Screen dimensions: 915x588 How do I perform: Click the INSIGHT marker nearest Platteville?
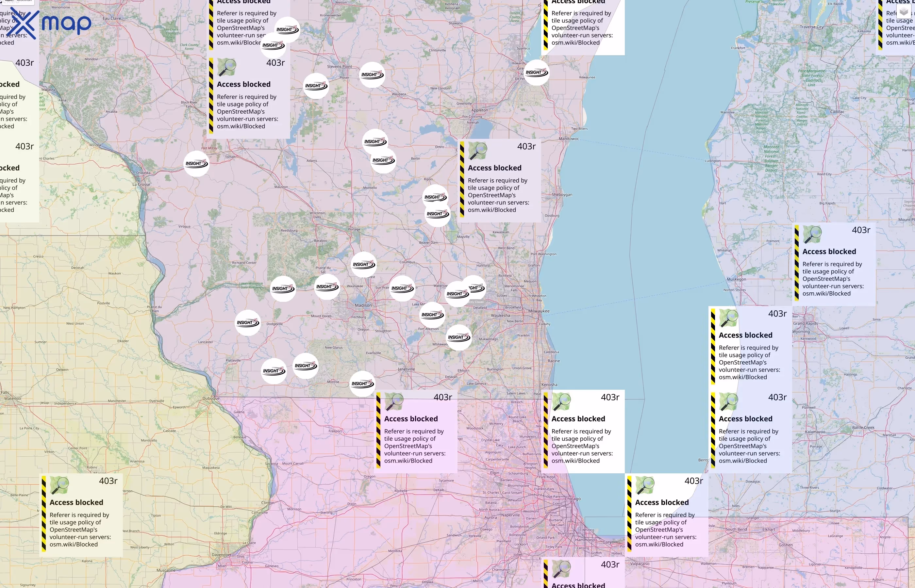(x=274, y=371)
